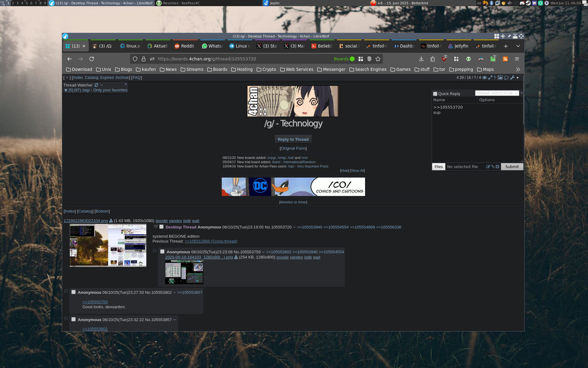Toggle the thread watcher eye icon in header

tap(484, 78)
